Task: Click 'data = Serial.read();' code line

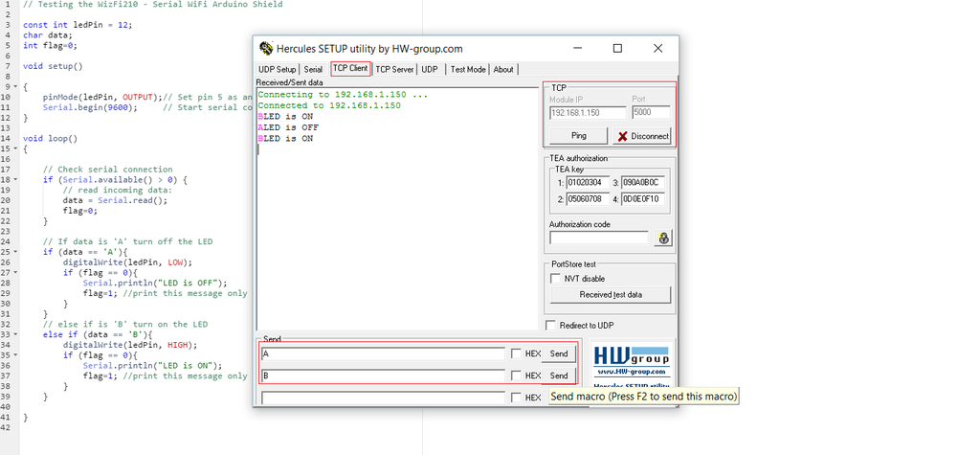Action: (115, 200)
